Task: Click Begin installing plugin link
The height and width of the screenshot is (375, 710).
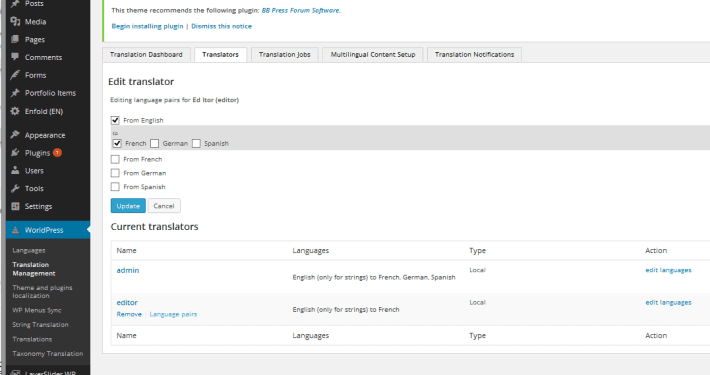Action: [x=148, y=26]
